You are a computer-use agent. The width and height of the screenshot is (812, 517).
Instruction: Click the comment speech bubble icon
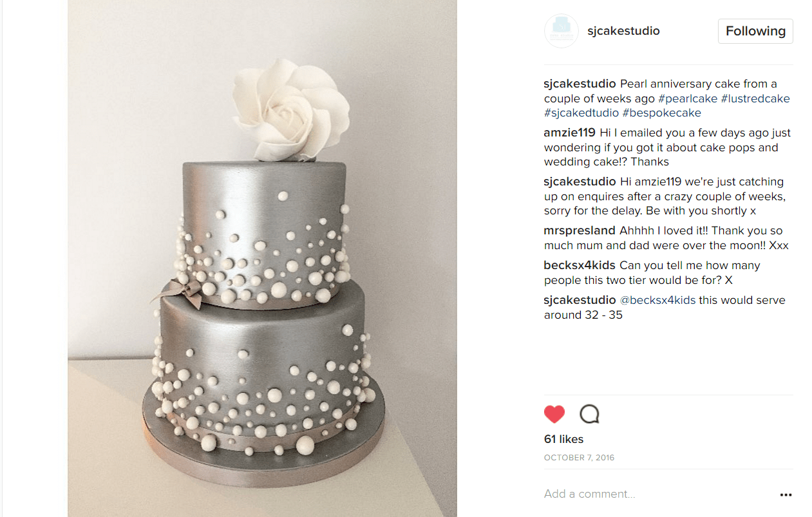[589, 414]
